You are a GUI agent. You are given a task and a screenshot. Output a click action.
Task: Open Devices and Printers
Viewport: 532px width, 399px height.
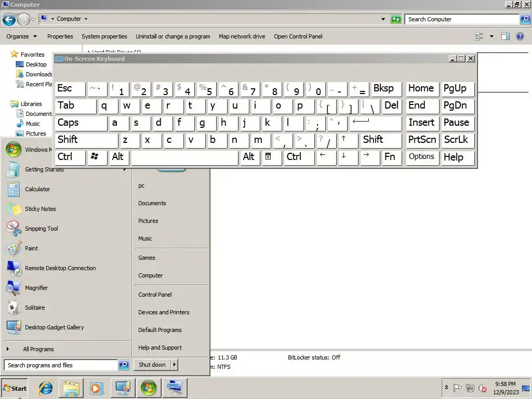pos(164,312)
